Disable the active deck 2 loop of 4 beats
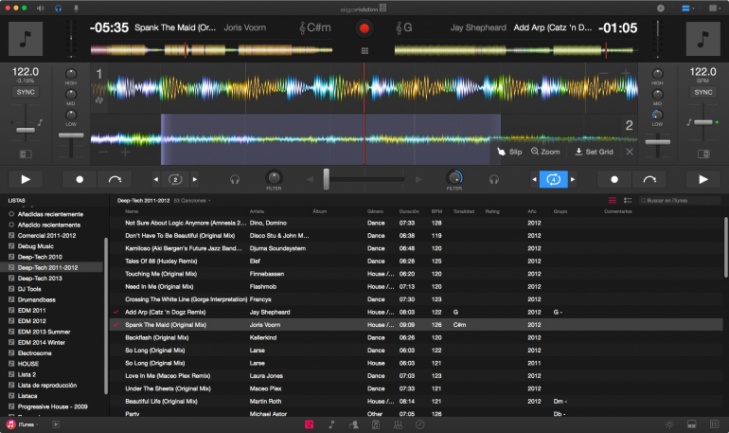 click(x=553, y=180)
